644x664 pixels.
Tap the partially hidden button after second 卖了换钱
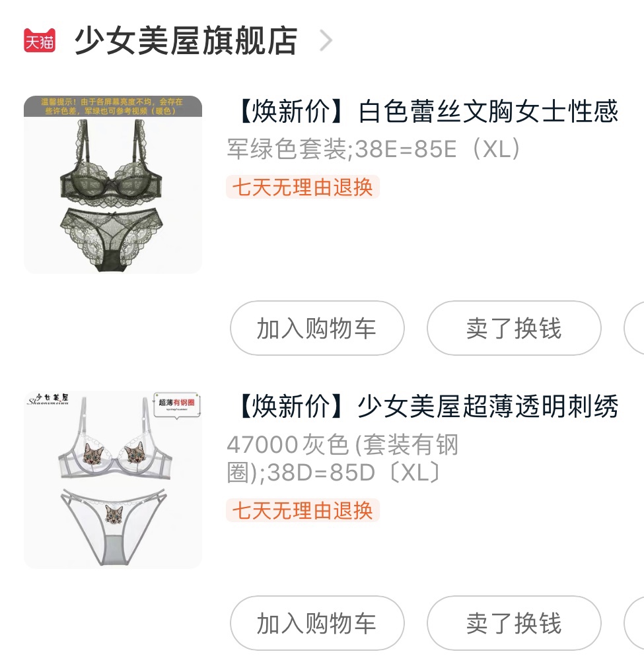[x=634, y=623]
